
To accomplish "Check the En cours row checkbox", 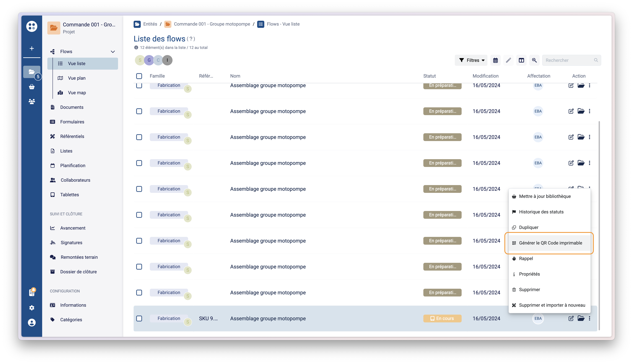I will [139, 318].
